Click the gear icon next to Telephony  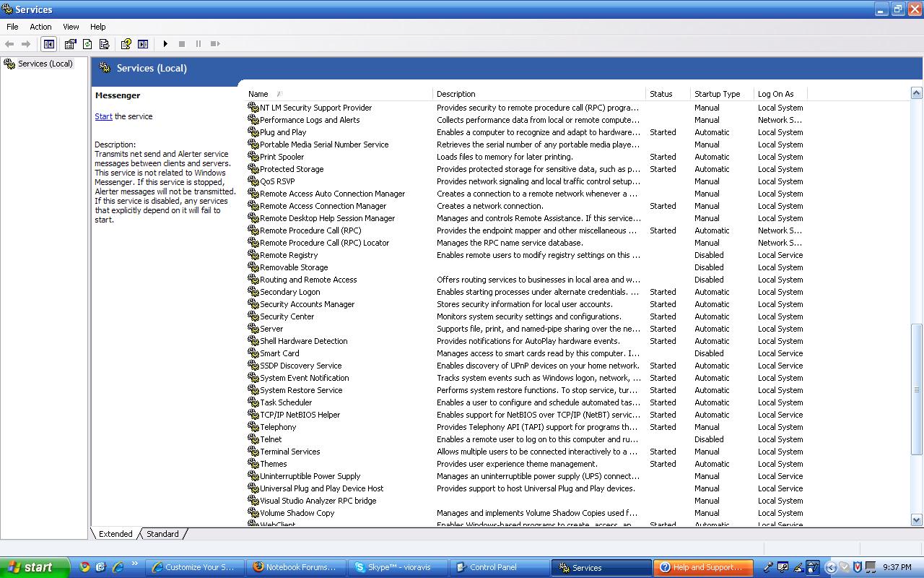click(x=253, y=426)
